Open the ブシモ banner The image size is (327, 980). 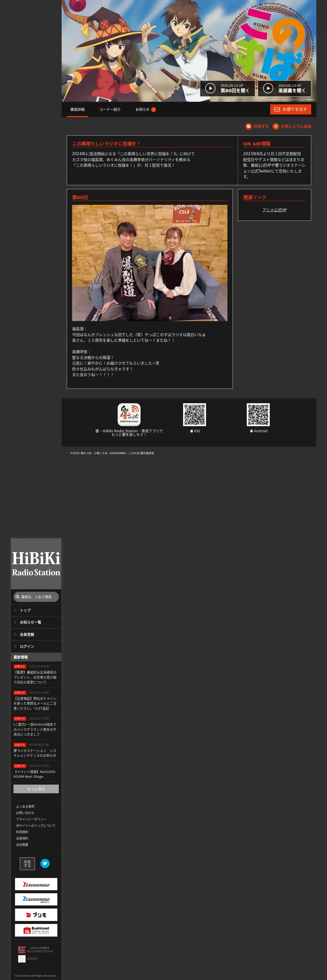pos(36,915)
